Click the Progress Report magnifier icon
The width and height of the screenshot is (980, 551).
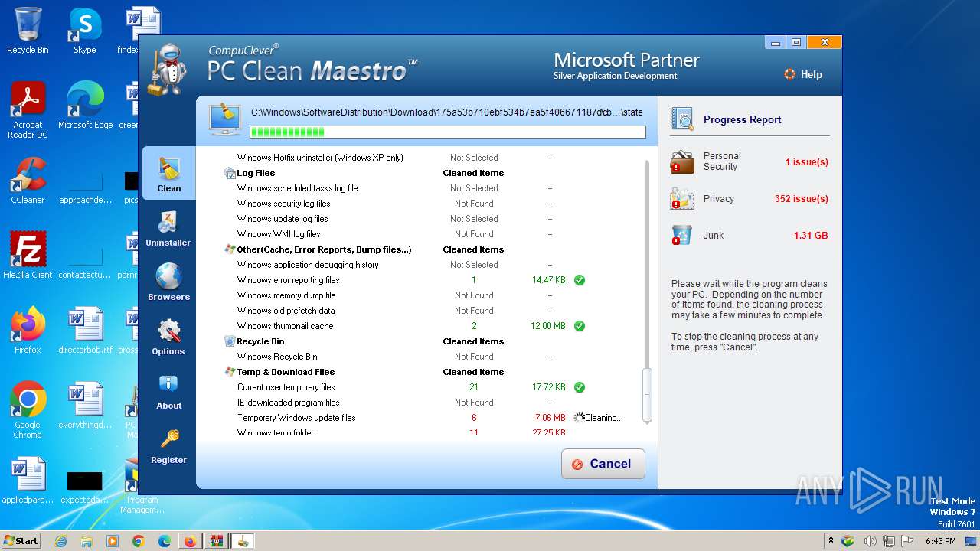point(681,119)
